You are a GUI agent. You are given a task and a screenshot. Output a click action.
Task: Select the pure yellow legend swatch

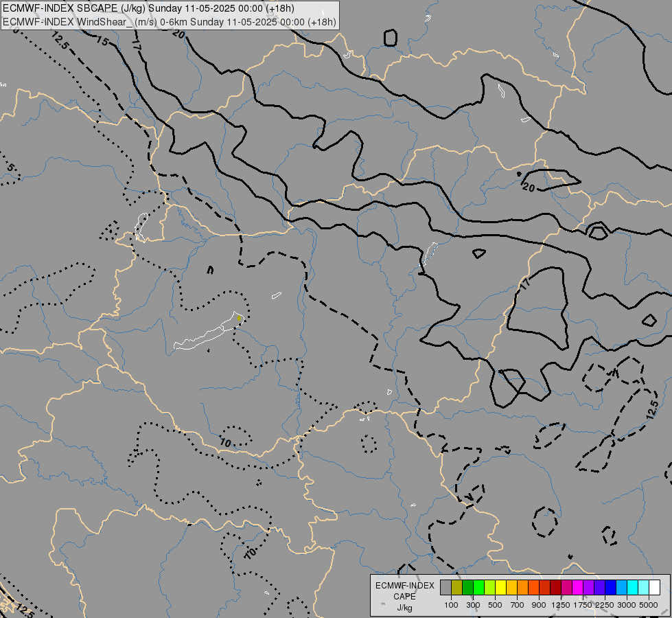(500, 587)
